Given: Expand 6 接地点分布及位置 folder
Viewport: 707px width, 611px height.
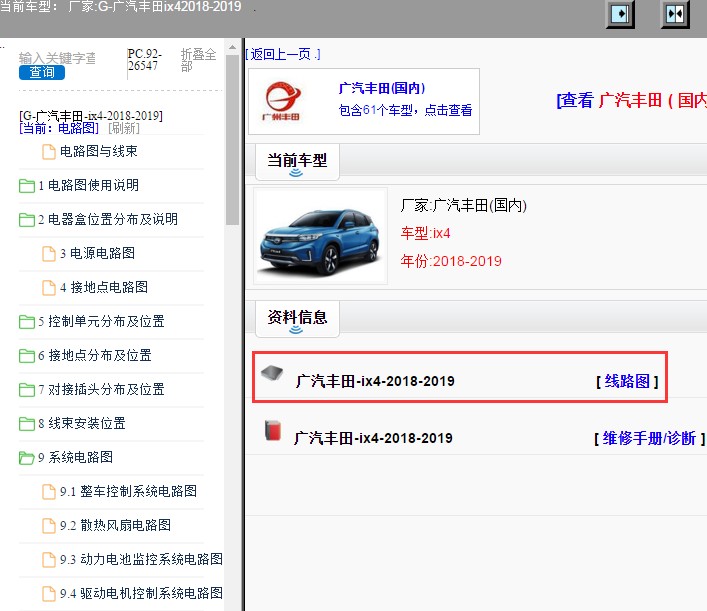Looking at the screenshot, I should (95, 355).
